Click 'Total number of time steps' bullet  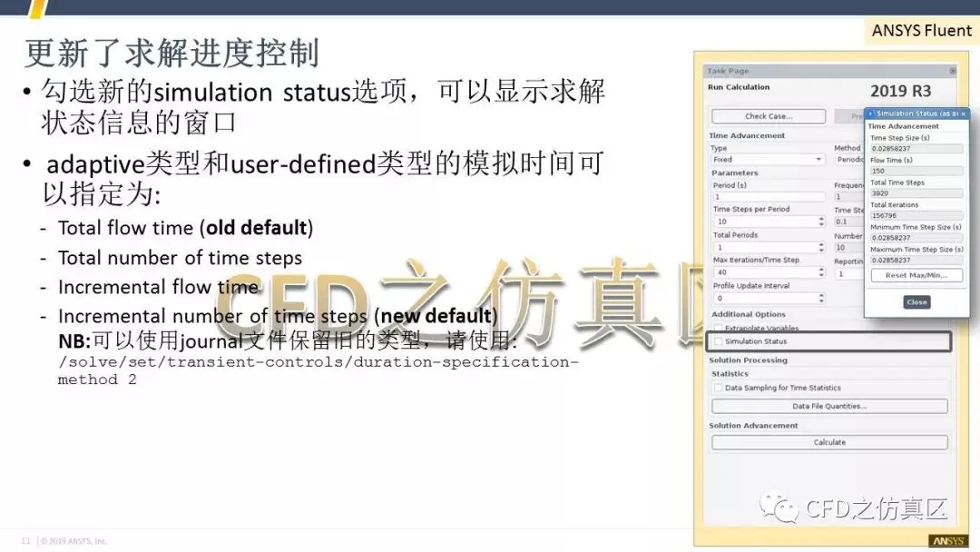click(x=180, y=258)
